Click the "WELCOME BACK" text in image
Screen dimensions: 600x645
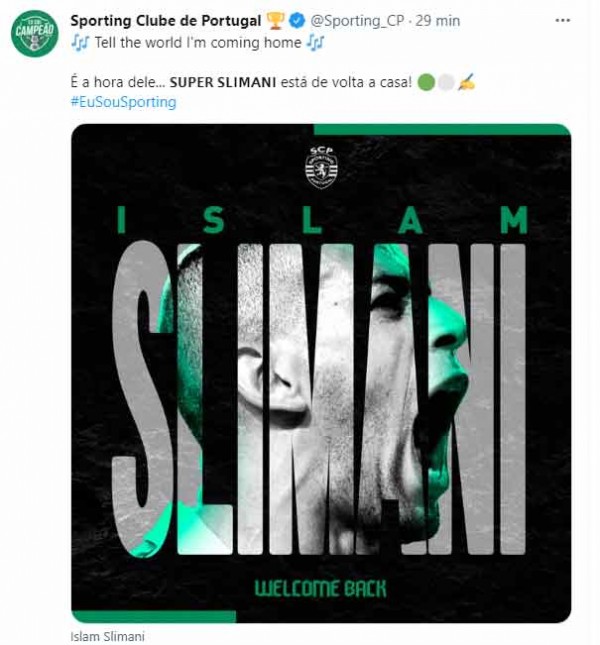click(x=321, y=587)
